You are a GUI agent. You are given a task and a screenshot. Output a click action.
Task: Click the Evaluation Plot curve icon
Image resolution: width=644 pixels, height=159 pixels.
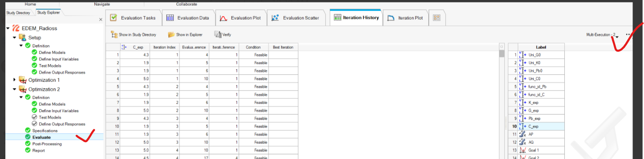click(224, 18)
